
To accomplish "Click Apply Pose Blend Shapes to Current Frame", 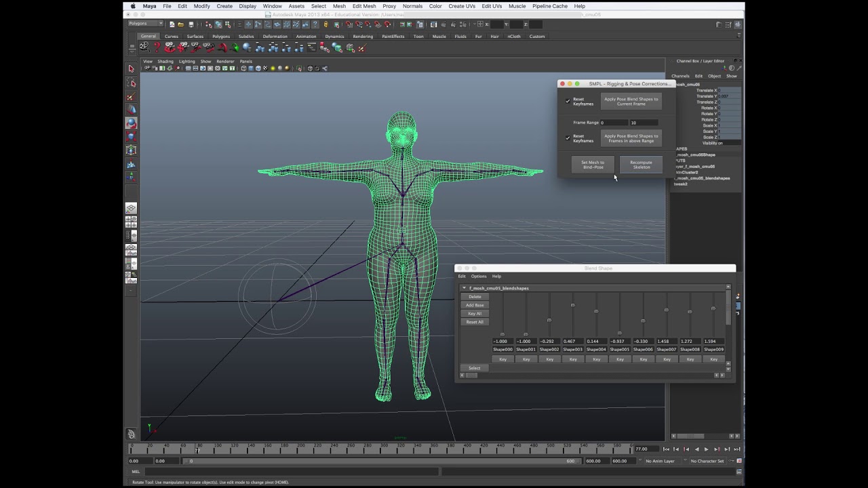I will point(631,101).
